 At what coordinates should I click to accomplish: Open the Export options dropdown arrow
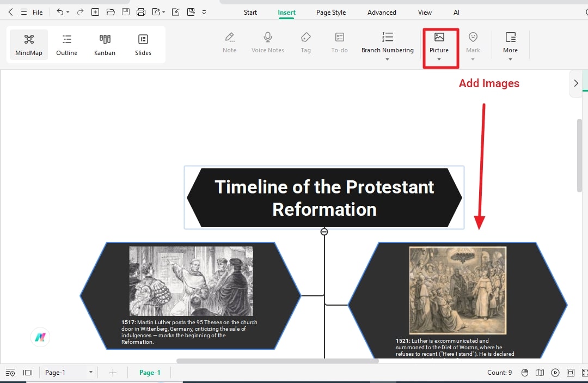coord(163,12)
